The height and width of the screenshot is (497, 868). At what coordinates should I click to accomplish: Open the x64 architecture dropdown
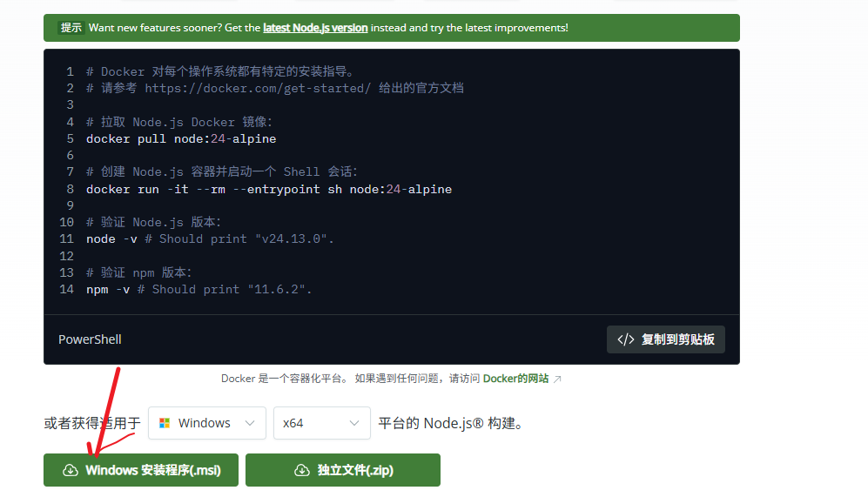pos(321,423)
